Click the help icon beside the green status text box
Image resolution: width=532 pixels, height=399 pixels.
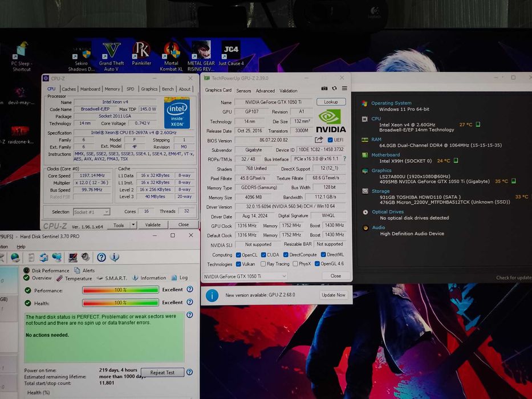190,315
